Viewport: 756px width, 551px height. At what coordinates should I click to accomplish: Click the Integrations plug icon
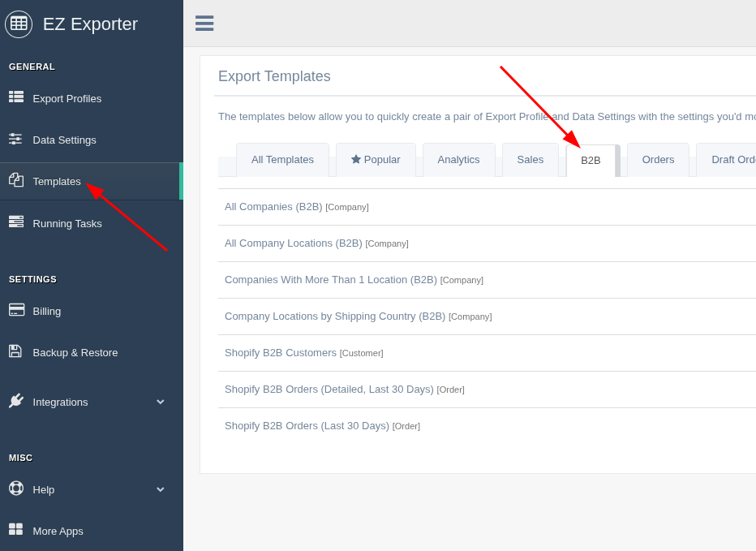tap(16, 401)
